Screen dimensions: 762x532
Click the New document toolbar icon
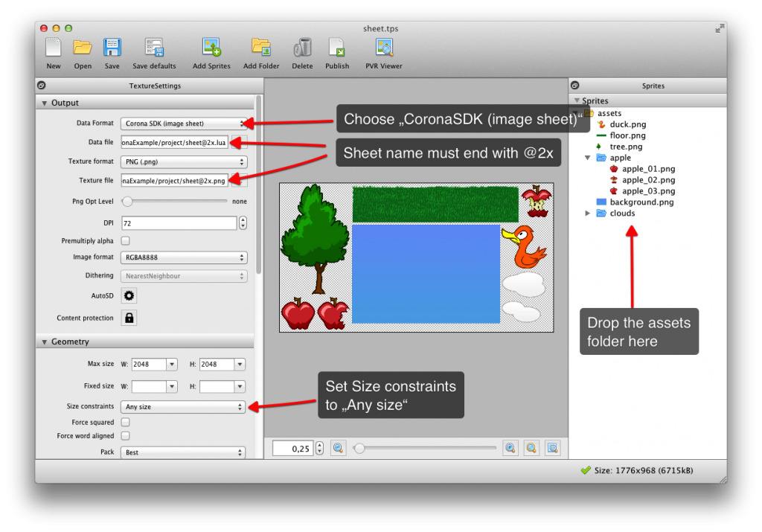(x=54, y=48)
